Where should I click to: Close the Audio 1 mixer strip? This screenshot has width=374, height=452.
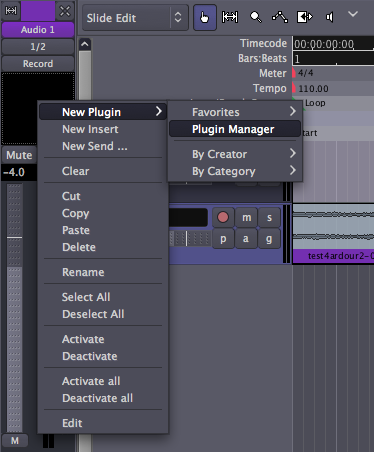coord(65,11)
